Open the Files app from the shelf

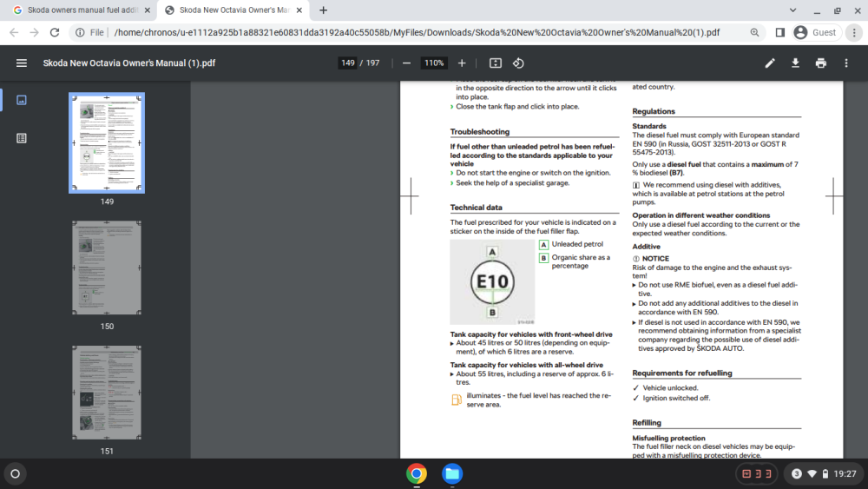451,474
